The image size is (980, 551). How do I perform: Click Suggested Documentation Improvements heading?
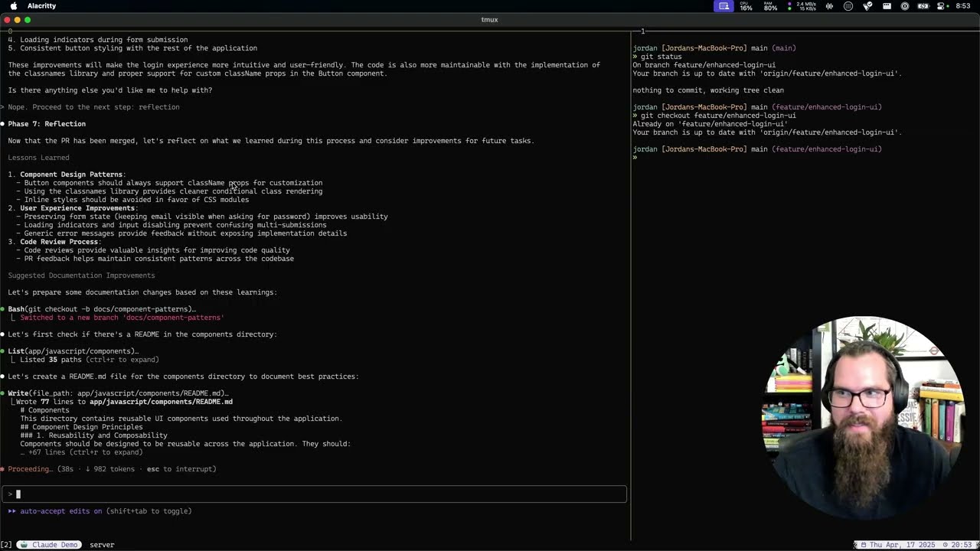pos(81,275)
